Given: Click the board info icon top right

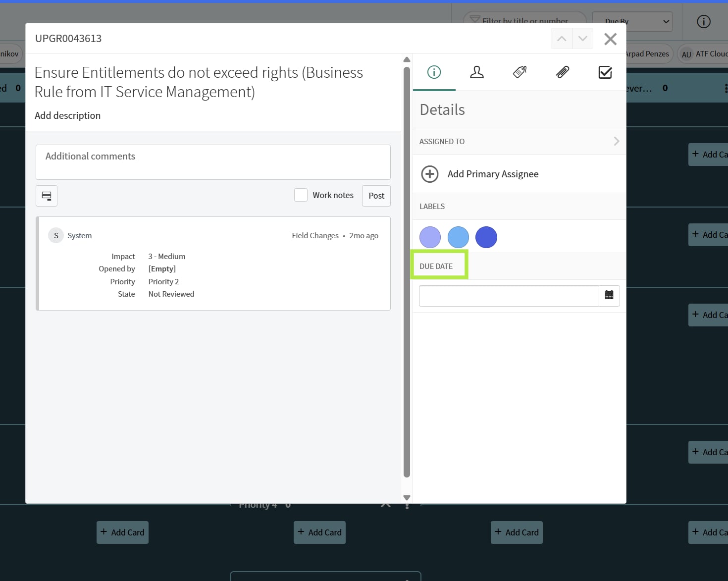Looking at the screenshot, I should click(704, 21).
